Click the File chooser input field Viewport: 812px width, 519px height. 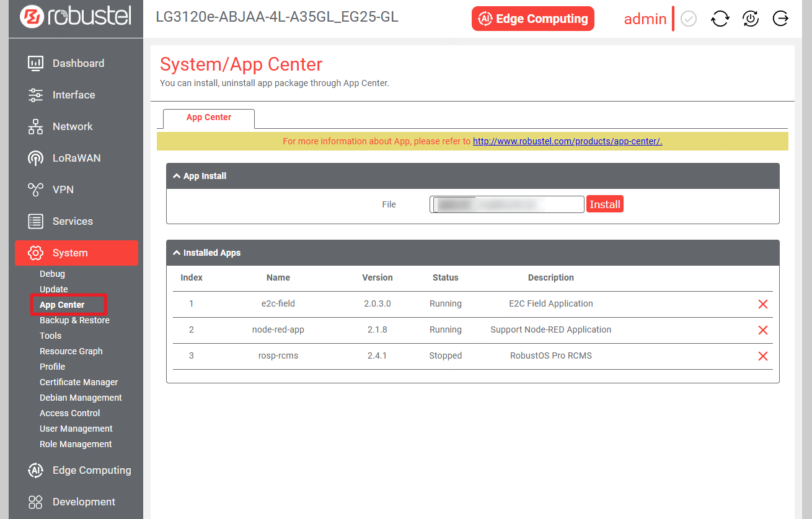pyautogui.click(x=507, y=204)
